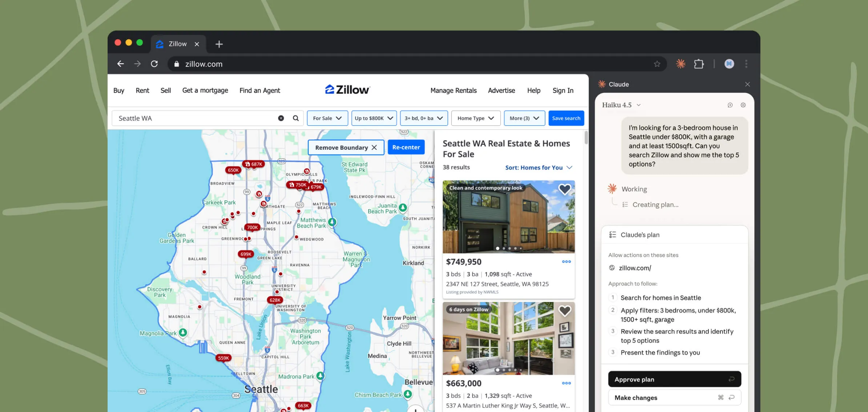The image size is (868, 412).
Task: Open the browser extensions puzzle icon
Action: (x=699, y=64)
